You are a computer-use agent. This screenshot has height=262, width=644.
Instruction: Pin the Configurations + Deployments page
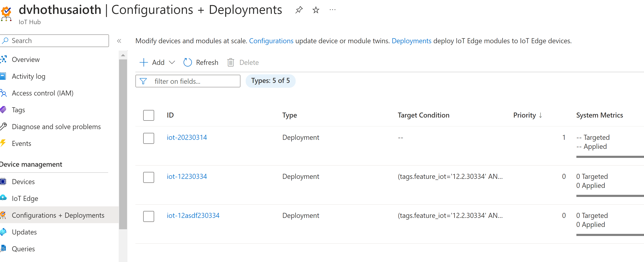click(x=299, y=10)
